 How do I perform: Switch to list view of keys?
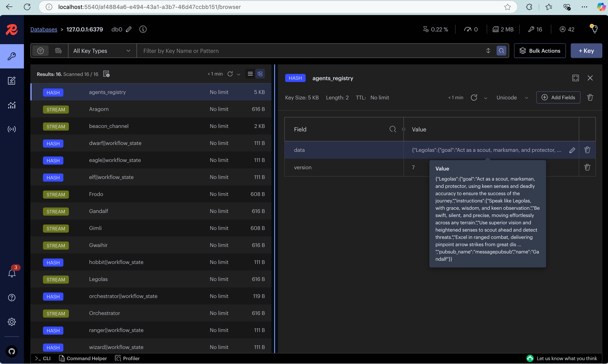coord(250,74)
